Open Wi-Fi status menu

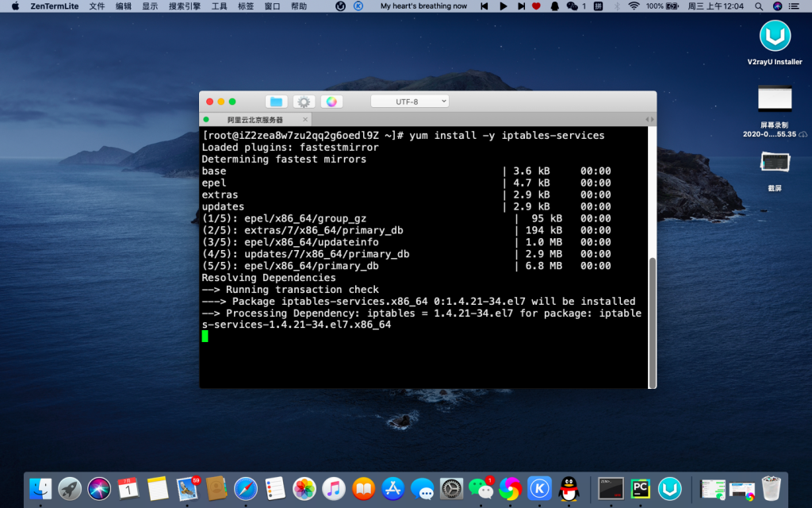click(634, 6)
